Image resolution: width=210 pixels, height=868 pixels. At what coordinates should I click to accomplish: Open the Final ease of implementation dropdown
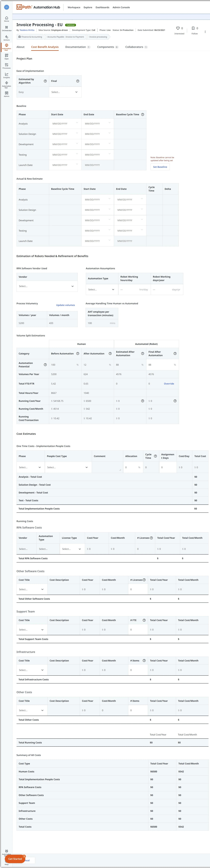pos(65,92)
